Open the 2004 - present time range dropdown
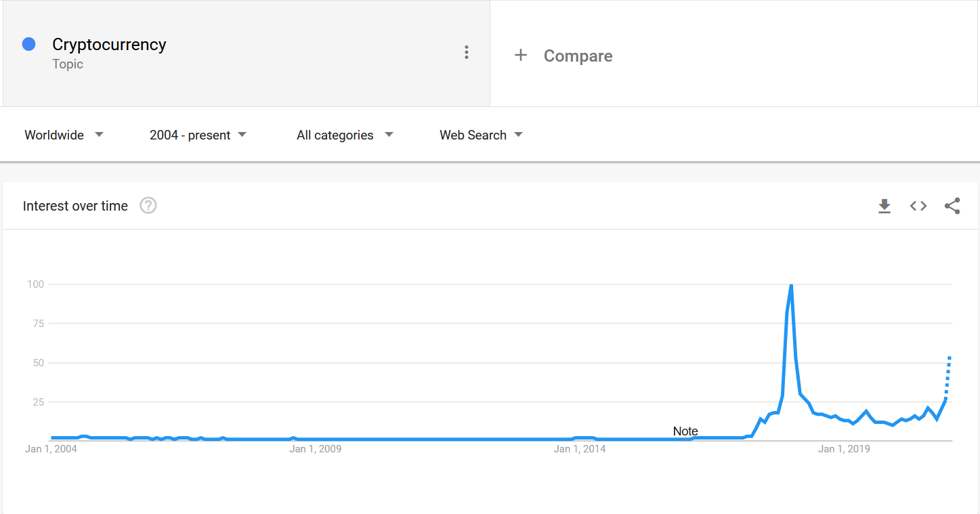This screenshot has height=514, width=980. 198,135
